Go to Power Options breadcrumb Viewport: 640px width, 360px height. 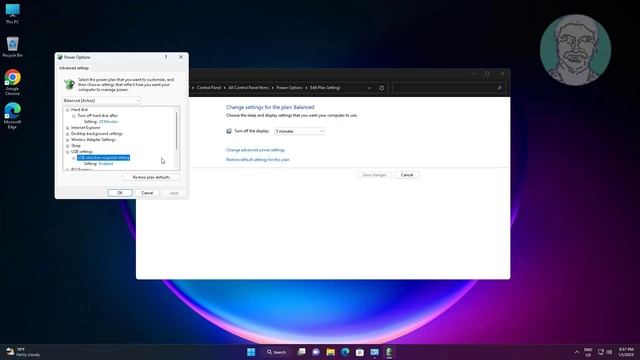(x=289, y=88)
